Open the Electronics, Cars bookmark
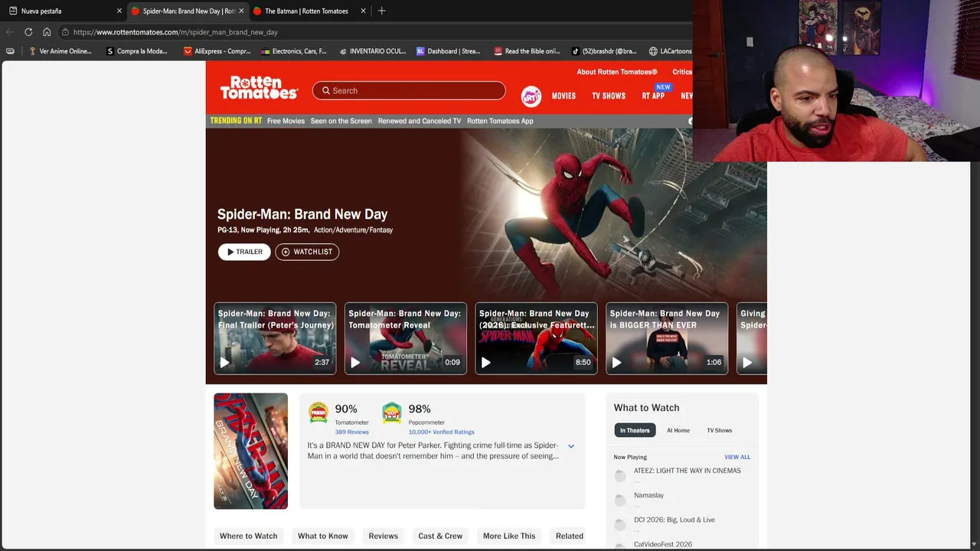 (294, 51)
